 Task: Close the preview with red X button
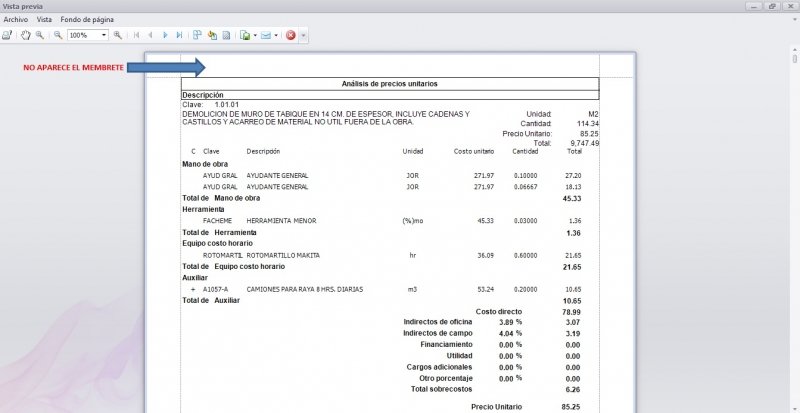tap(290, 35)
